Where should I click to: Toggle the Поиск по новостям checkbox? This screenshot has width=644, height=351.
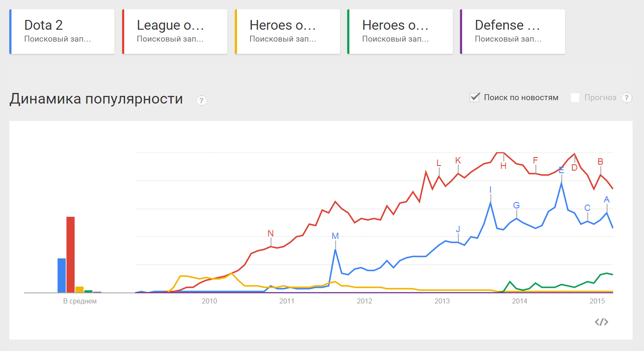click(475, 97)
